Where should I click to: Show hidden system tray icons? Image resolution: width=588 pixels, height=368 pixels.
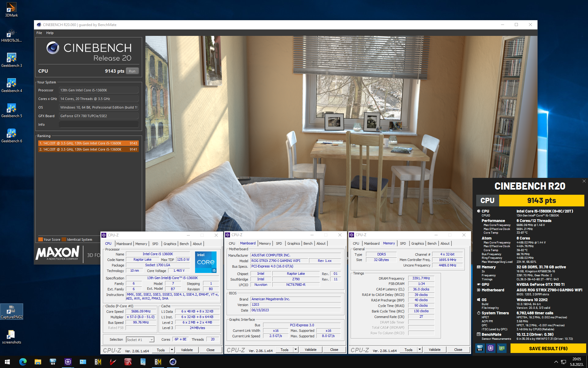[556, 362]
